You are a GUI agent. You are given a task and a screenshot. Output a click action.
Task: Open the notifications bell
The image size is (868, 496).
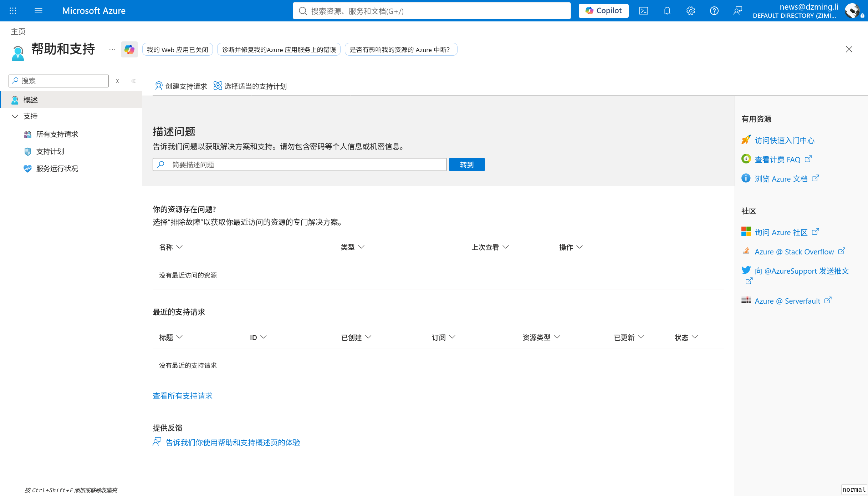pos(667,11)
